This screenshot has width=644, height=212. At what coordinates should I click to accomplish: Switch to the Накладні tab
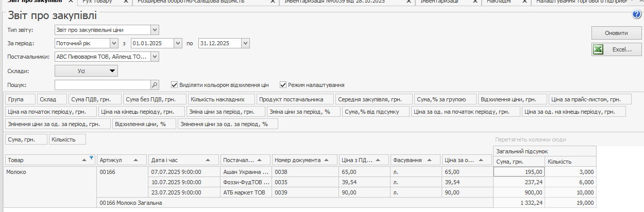[499, 2]
